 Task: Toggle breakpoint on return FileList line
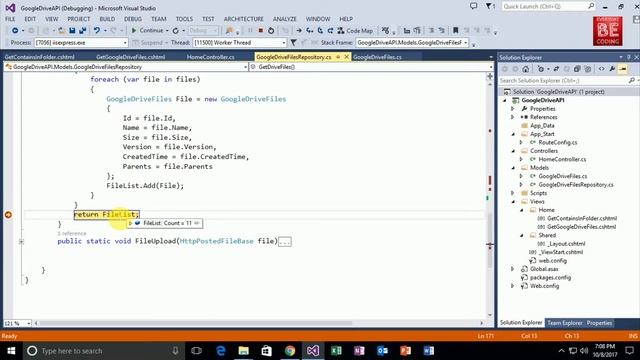pyautogui.click(x=8, y=215)
